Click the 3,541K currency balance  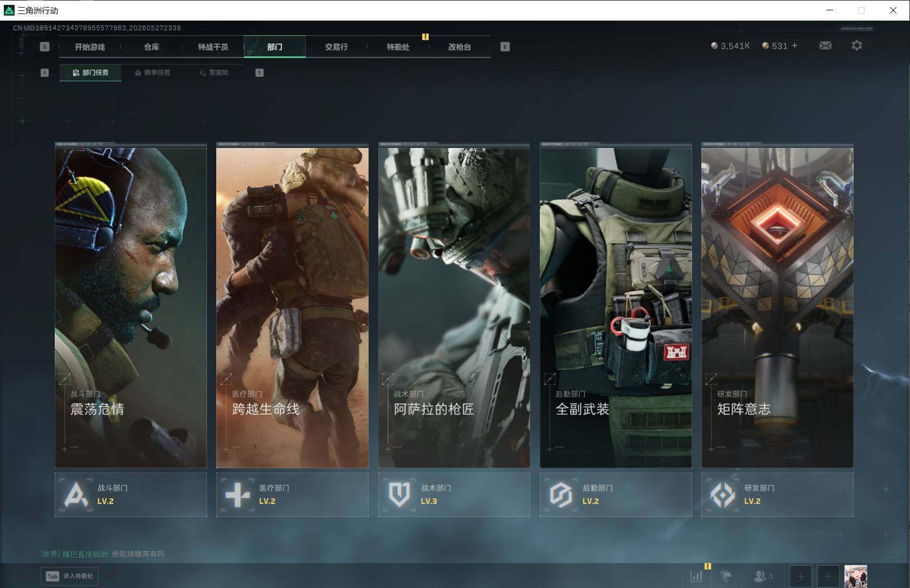(x=731, y=46)
